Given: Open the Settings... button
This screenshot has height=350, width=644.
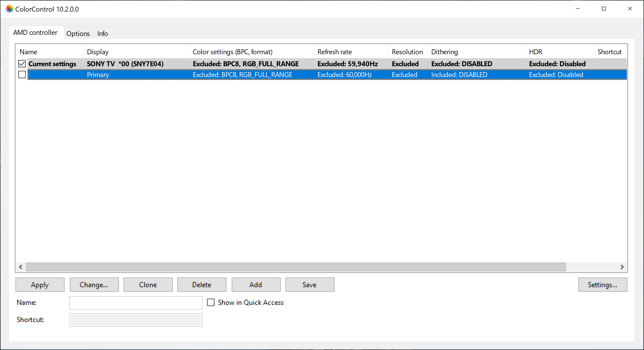Looking at the screenshot, I should [602, 285].
